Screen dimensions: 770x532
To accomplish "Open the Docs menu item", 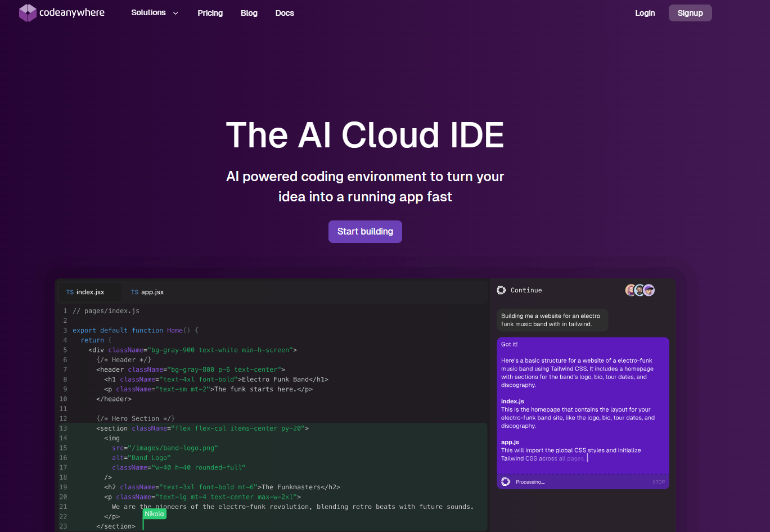I will [x=285, y=12].
